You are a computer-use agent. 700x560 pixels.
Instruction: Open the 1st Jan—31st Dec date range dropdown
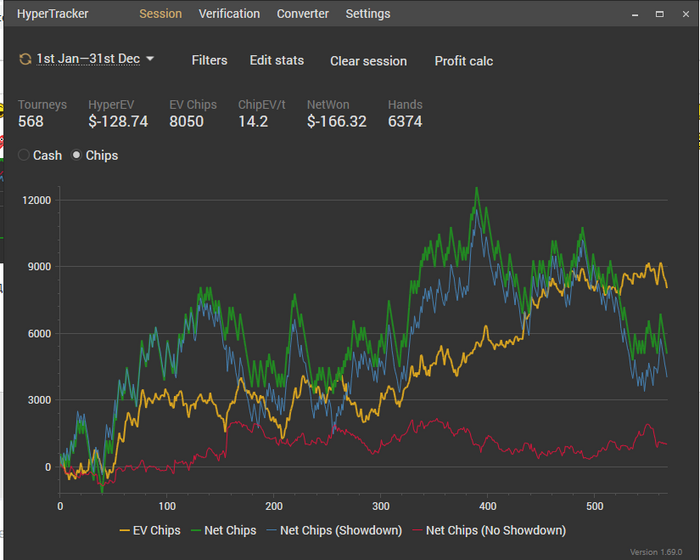[x=88, y=59]
